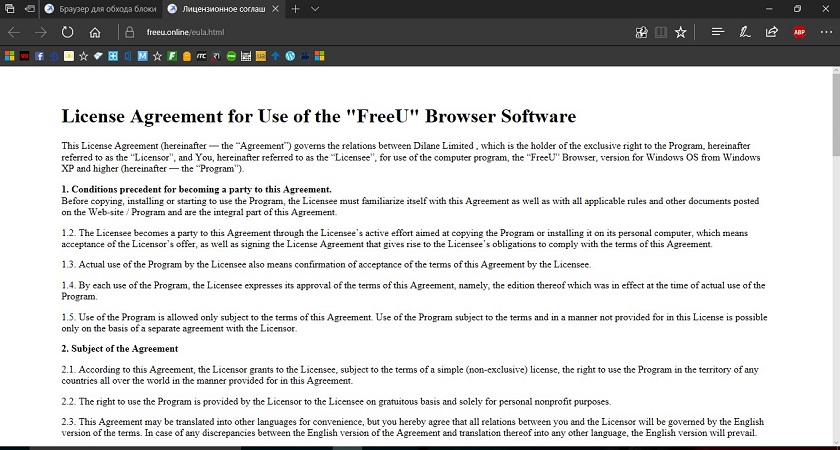The image size is (840, 450).
Task: Open the white tag-shaped bookmark
Action: coord(98,56)
